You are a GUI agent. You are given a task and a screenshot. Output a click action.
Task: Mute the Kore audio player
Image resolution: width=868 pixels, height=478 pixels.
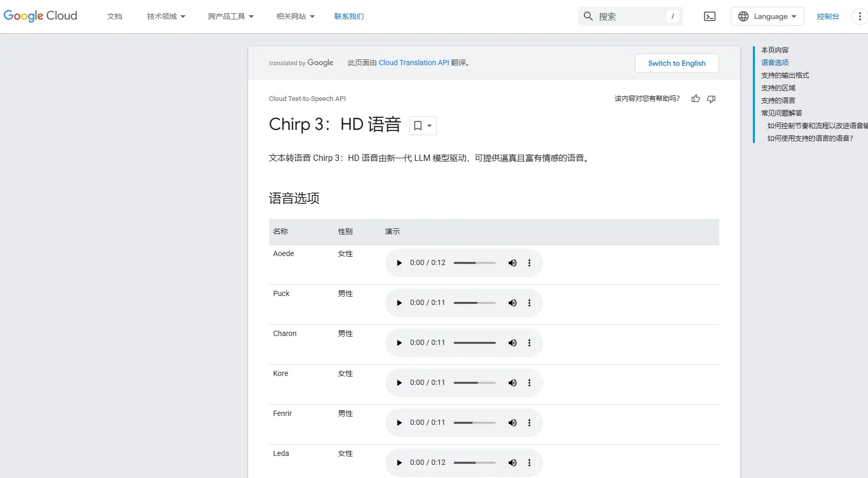512,383
